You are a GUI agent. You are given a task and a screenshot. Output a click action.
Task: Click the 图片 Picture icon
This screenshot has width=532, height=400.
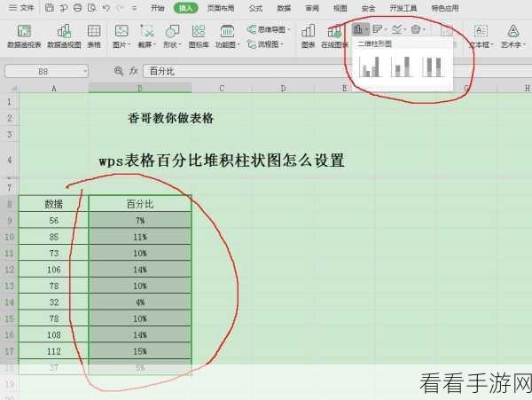pyautogui.click(x=121, y=31)
